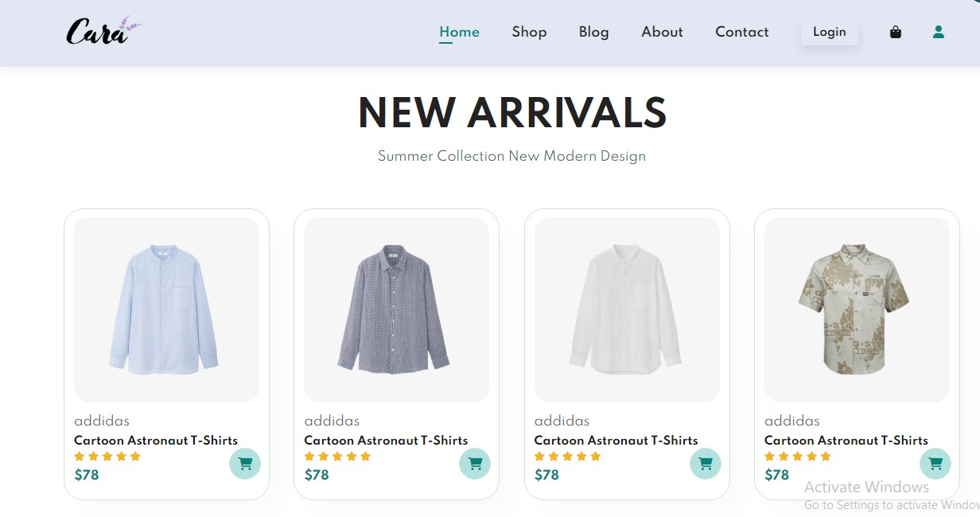
Task: View the light blue shirt product image
Action: [166, 309]
